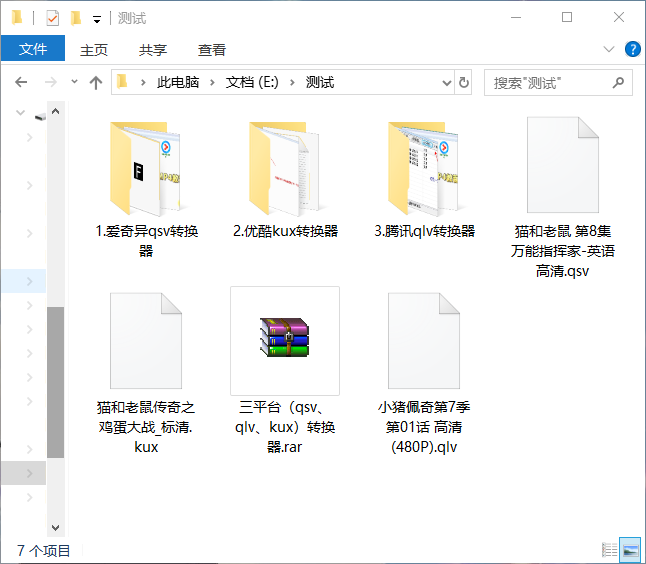Click 此电脑 in the address bar

pyautogui.click(x=178, y=82)
